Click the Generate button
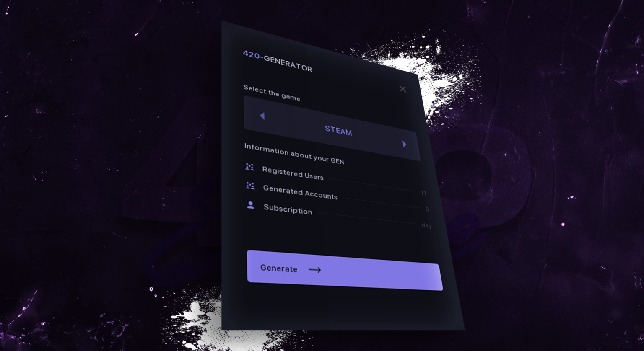 point(344,271)
